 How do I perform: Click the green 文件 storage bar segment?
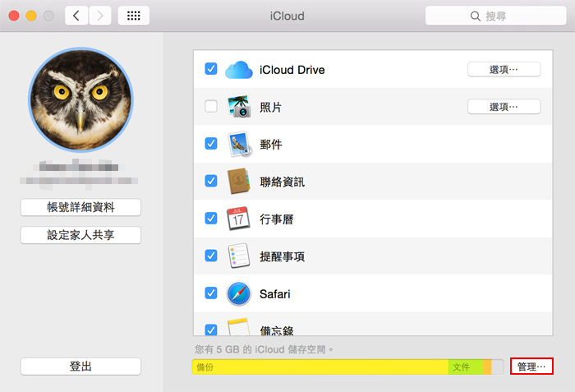pos(466,367)
